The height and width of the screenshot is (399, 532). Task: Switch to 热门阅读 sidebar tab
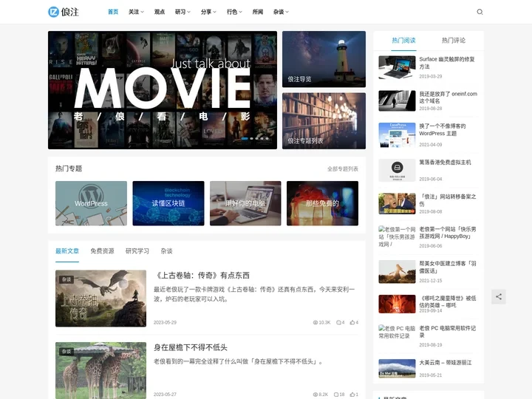pyautogui.click(x=403, y=41)
